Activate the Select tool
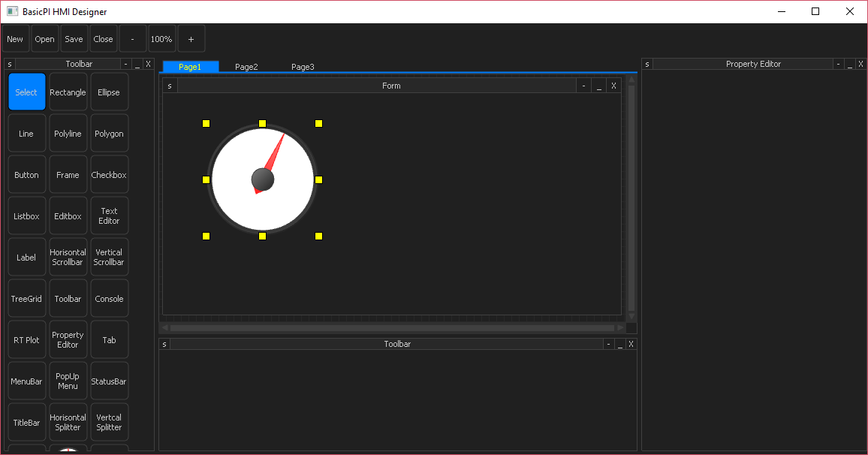The image size is (868, 455). click(26, 92)
